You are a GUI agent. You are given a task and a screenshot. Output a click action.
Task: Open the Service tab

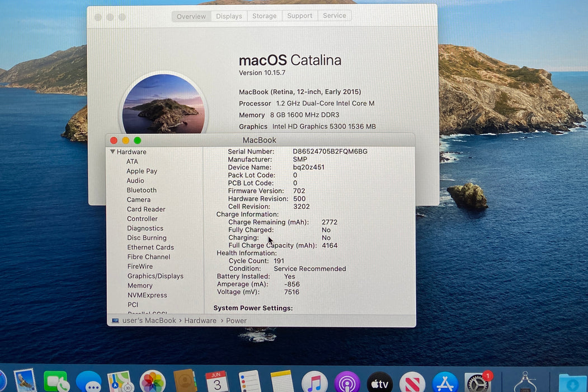[335, 15]
